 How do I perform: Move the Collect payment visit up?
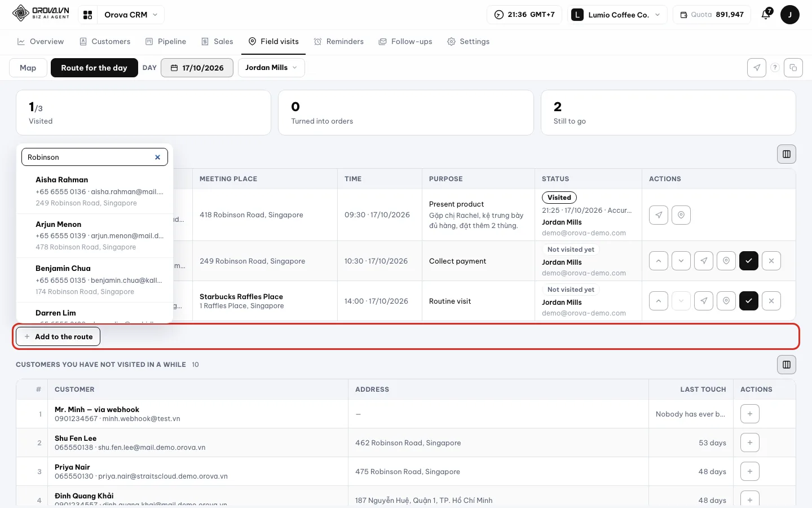point(659,261)
